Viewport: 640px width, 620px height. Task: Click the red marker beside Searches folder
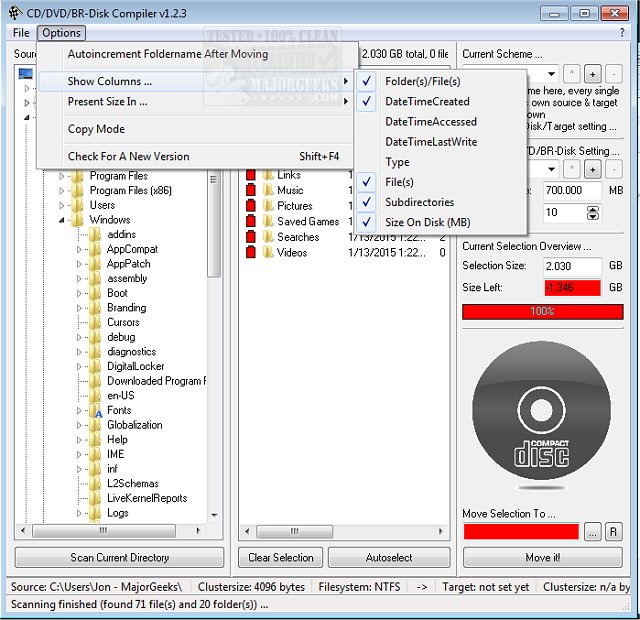[x=251, y=237]
